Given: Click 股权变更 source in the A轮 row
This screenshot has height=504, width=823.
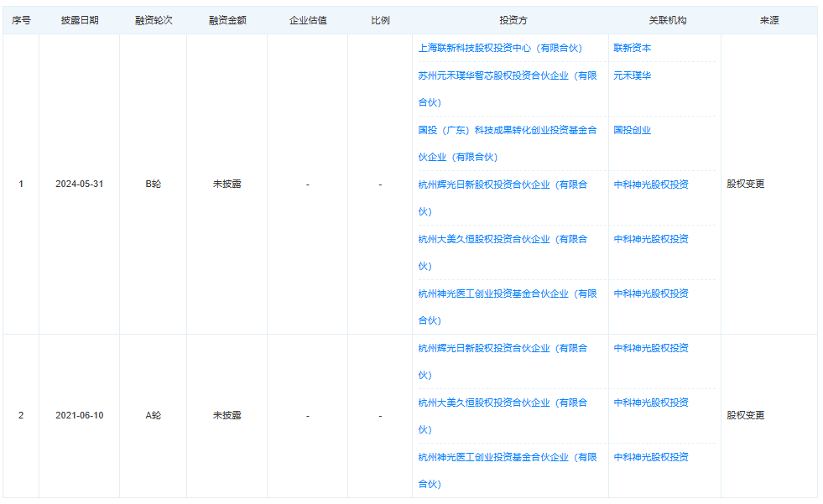Looking at the screenshot, I should [x=746, y=416].
